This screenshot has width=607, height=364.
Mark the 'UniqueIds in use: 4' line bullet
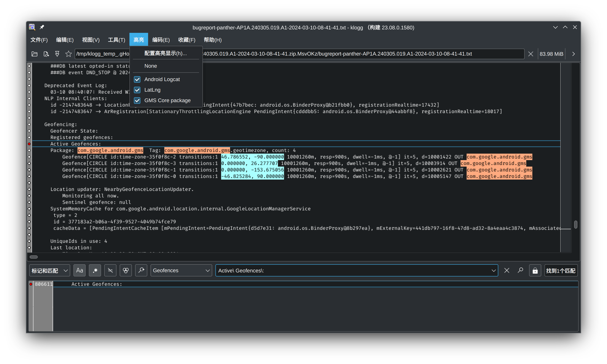coord(29,241)
